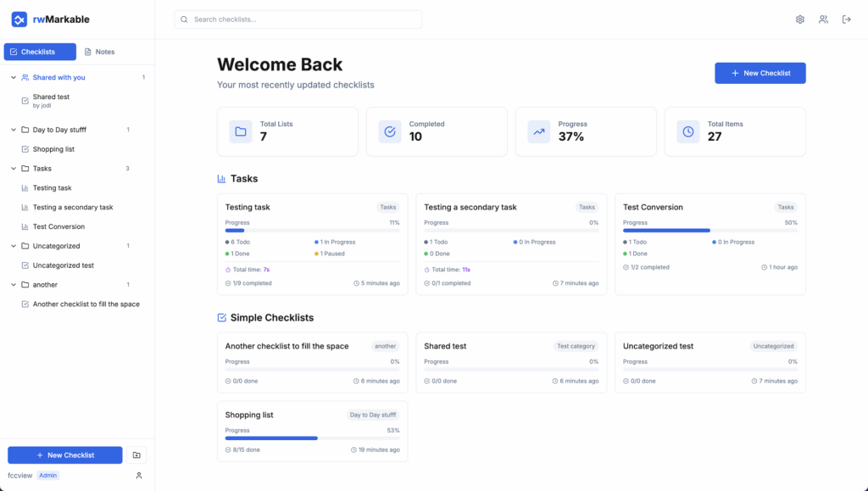868x491 pixels.
Task: Collapse the Tasks folder in sidebar
Action: (14, 169)
